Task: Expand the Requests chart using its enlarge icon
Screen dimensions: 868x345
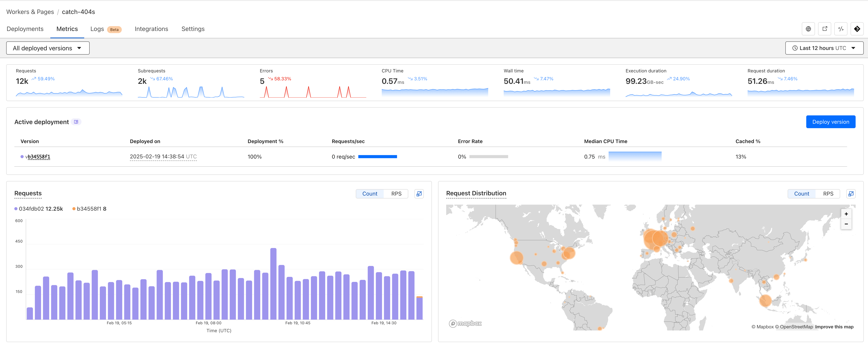Action: coord(419,194)
